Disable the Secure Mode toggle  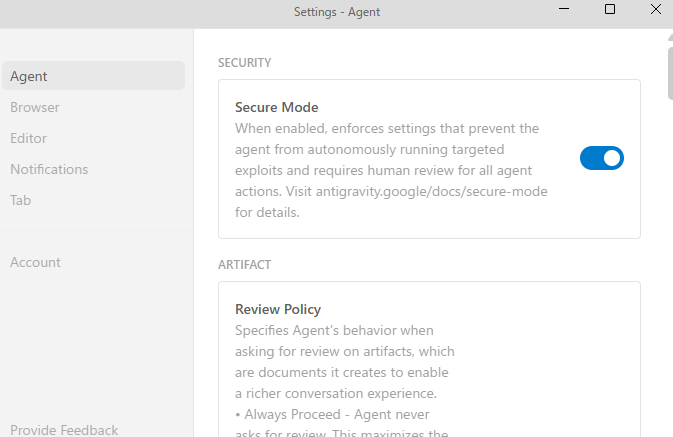tap(602, 158)
